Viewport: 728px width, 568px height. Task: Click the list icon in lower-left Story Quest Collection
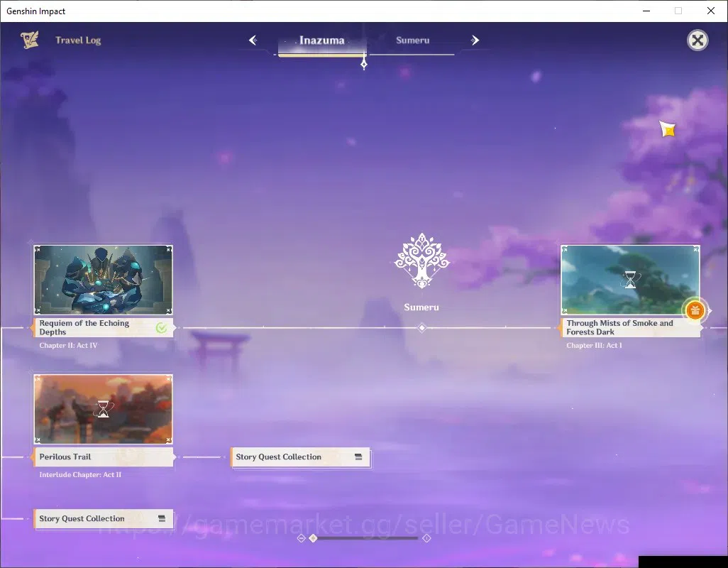tap(162, 519)
